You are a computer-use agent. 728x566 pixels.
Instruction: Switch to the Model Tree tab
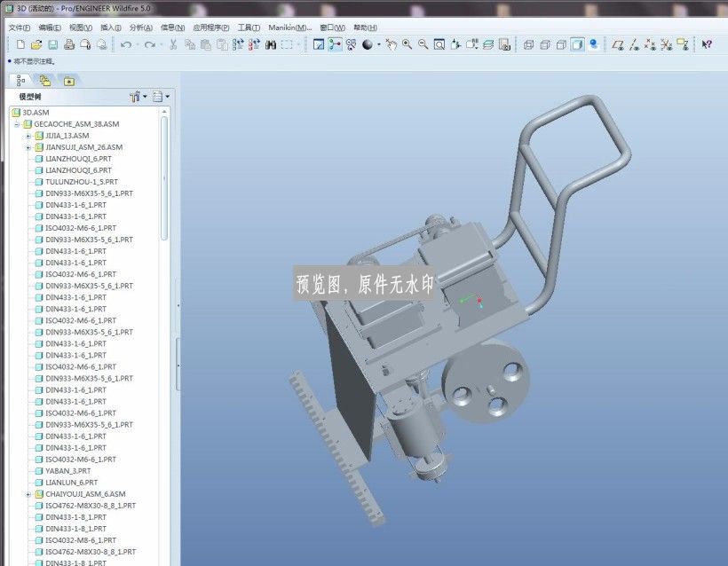click(21, 81)
